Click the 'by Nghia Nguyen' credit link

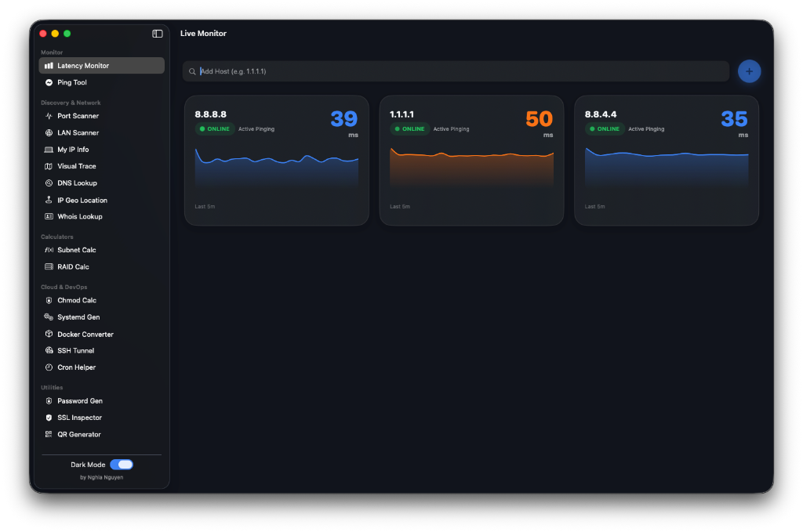(x=101, y=477)
